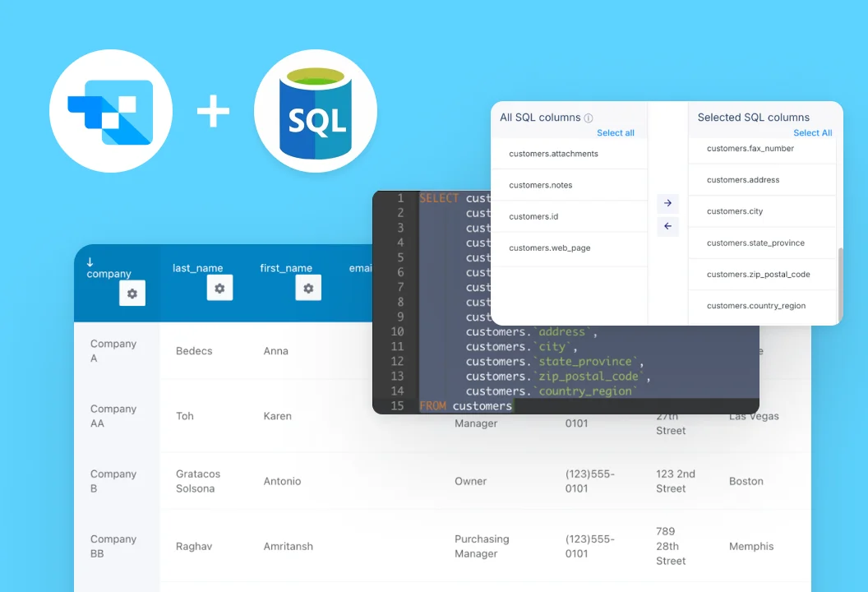Click the 123 2nd Street address cell
868x592 pixels.
click(x=676, y=481)
